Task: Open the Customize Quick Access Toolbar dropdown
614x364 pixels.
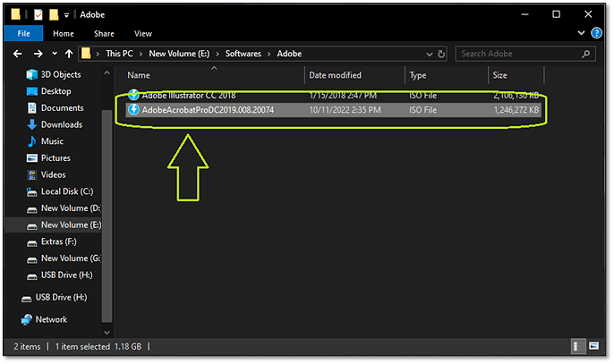Action: tap(66, 14)
